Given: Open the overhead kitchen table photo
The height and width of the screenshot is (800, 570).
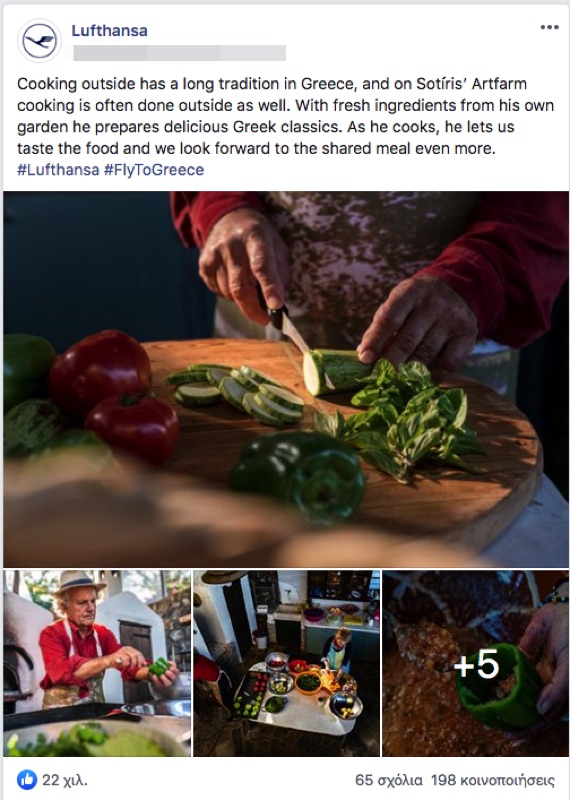Looking at the screenshot, I should click(x=286, y=663).
